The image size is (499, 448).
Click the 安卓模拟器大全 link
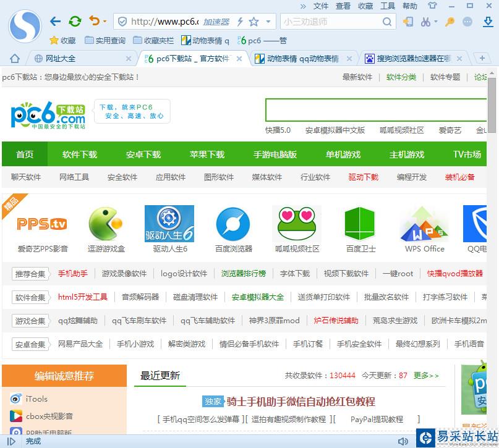point(257,297)
